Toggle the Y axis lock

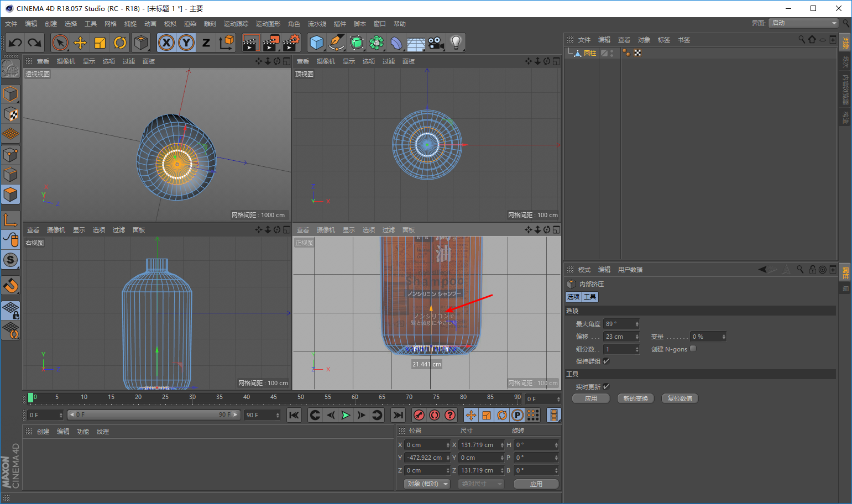click(186, 43)
